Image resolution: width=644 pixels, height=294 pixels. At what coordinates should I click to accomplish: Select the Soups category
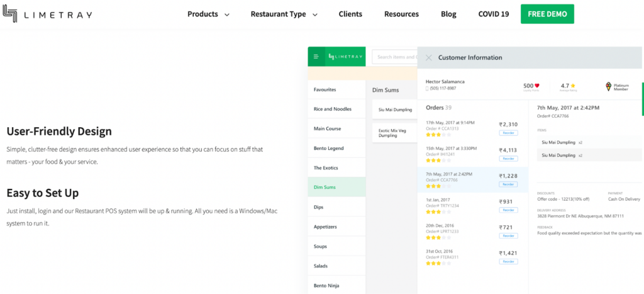coord(336,246)
